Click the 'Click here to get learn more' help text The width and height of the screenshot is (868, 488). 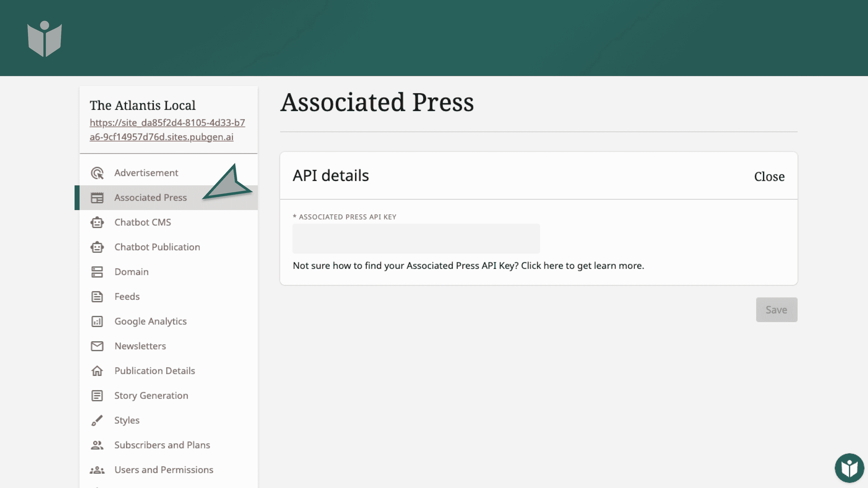coord(582,266)
